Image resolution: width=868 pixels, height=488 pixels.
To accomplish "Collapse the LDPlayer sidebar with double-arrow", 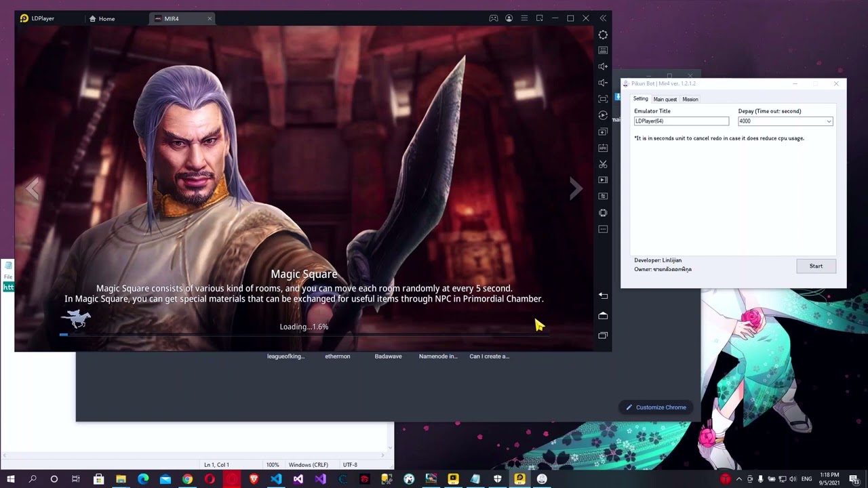I will click(x=603, y=18).
